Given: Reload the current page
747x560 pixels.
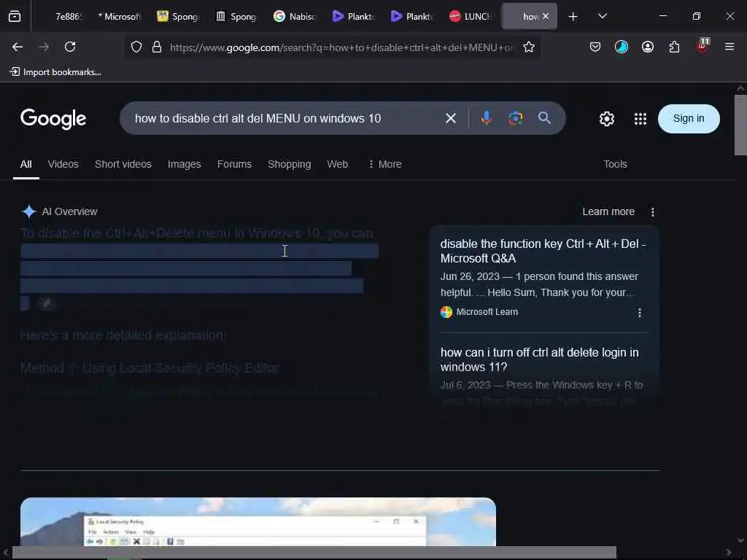Looking at the screenshot, I should tap(70, 47).
